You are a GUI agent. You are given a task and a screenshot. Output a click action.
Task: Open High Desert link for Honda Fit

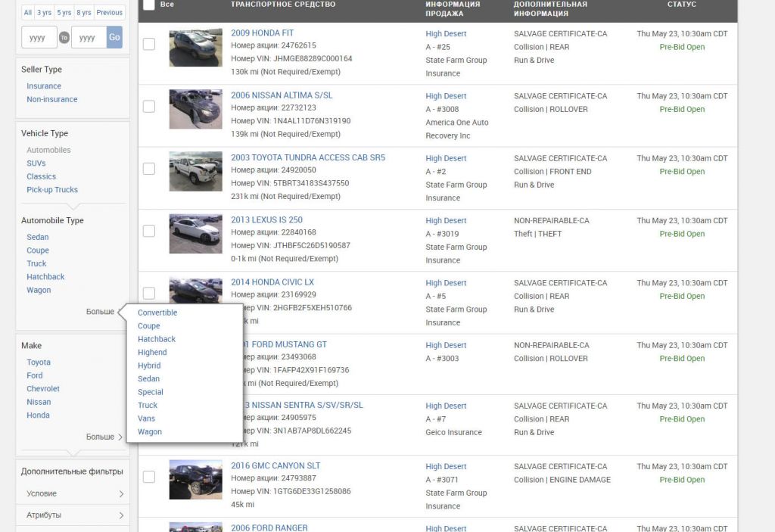(x=446, y=33)
